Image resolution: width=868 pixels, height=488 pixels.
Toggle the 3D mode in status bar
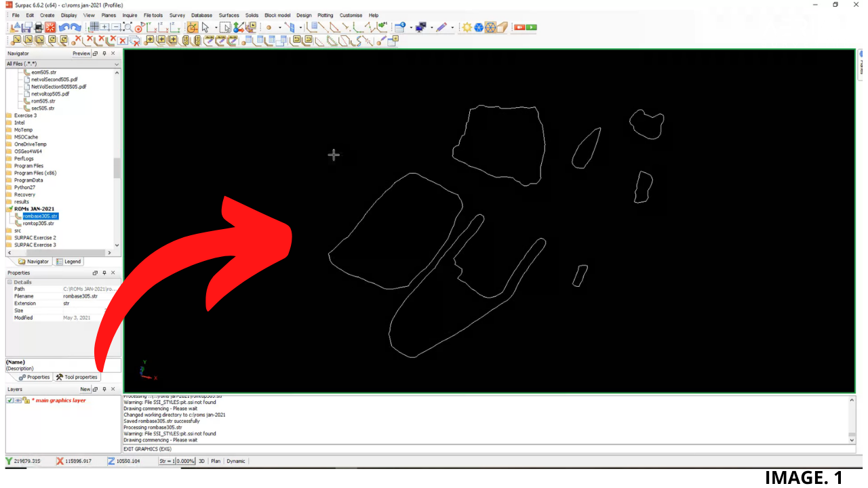201,461
